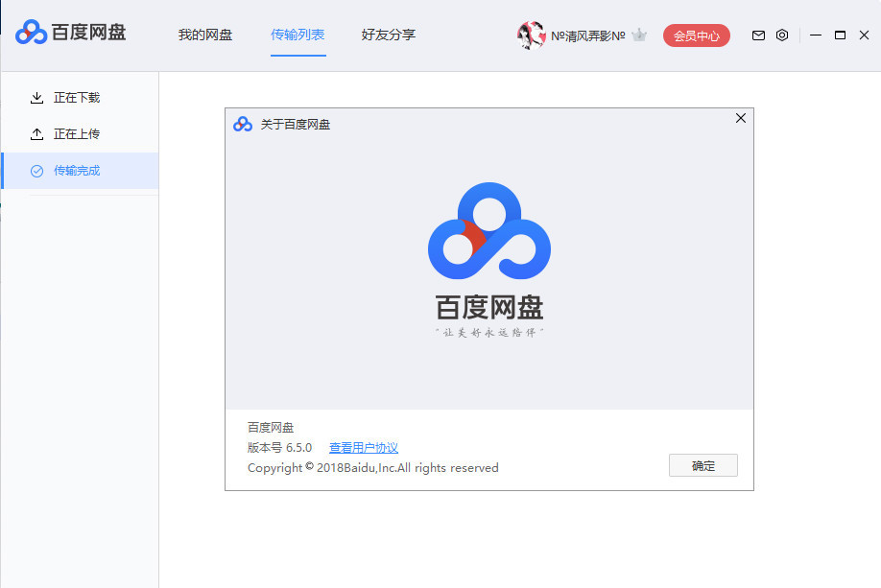Screen dimensions: 881x588
Task: Open the 会员中心 membership button
Action: click(696, 35)
